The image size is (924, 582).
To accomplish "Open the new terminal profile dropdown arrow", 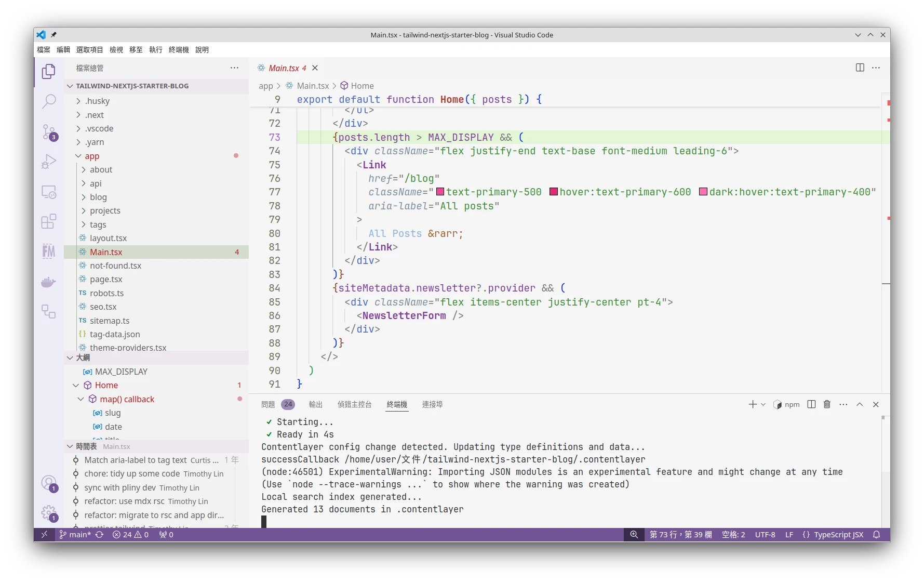I will [x=763, y=404].
